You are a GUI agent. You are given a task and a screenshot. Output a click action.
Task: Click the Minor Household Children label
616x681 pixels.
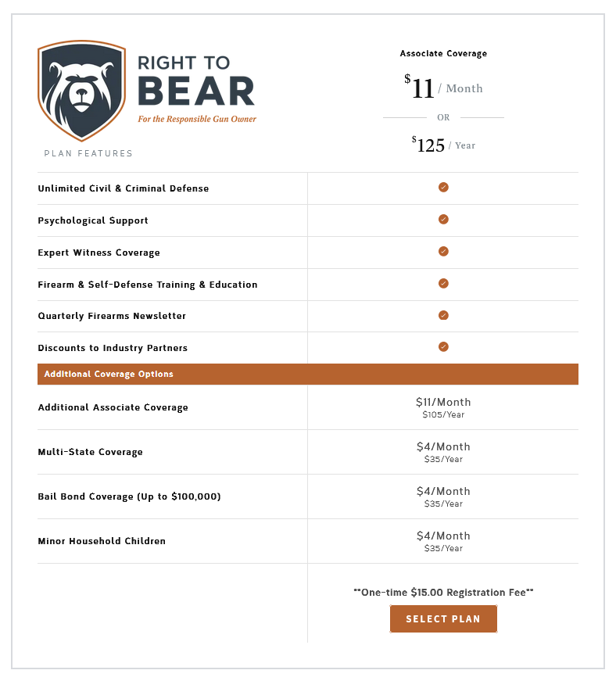pos(102,541)
